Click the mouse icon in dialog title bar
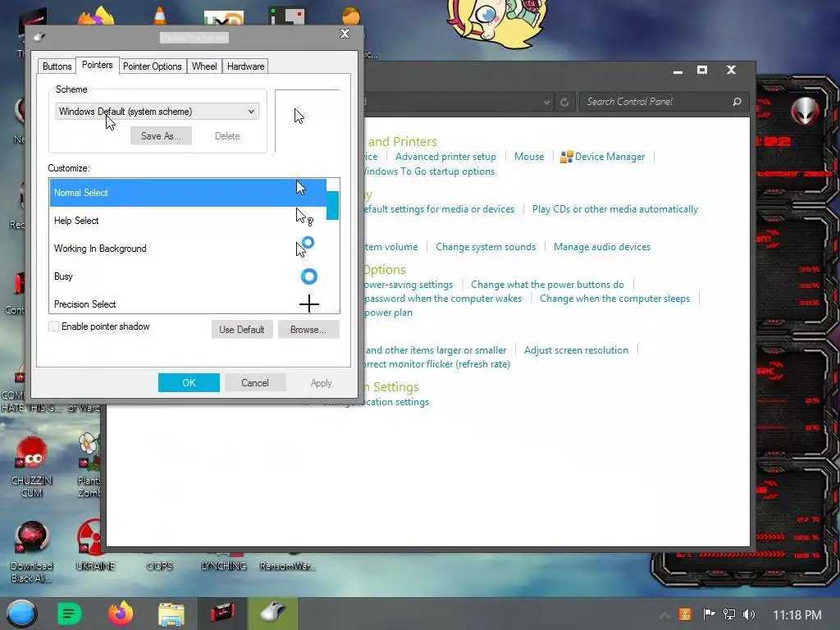Image resolution: width=840 pixels, height=630 pixels. tap(39, 36)
